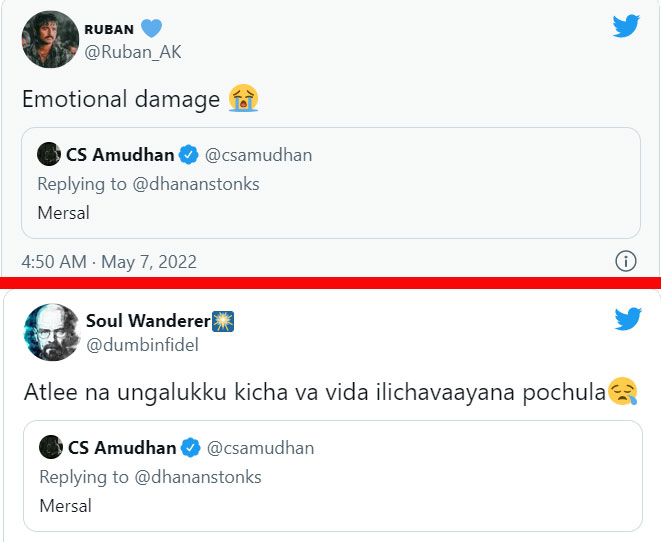Click CS Amudhan's verified badge in first quote
Viewport: 661px width, 542px height.
pos(189,155)
